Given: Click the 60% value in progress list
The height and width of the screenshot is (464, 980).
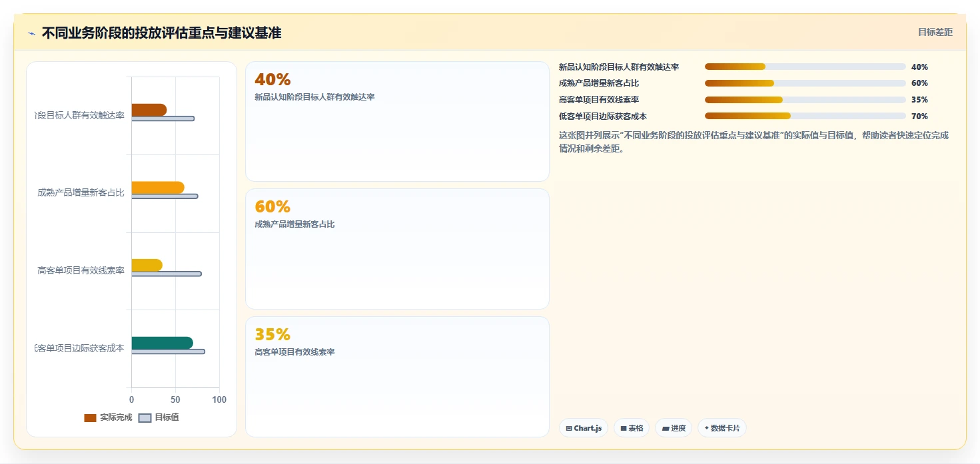Looking at the screenshot, I should [x=919, y=83].
